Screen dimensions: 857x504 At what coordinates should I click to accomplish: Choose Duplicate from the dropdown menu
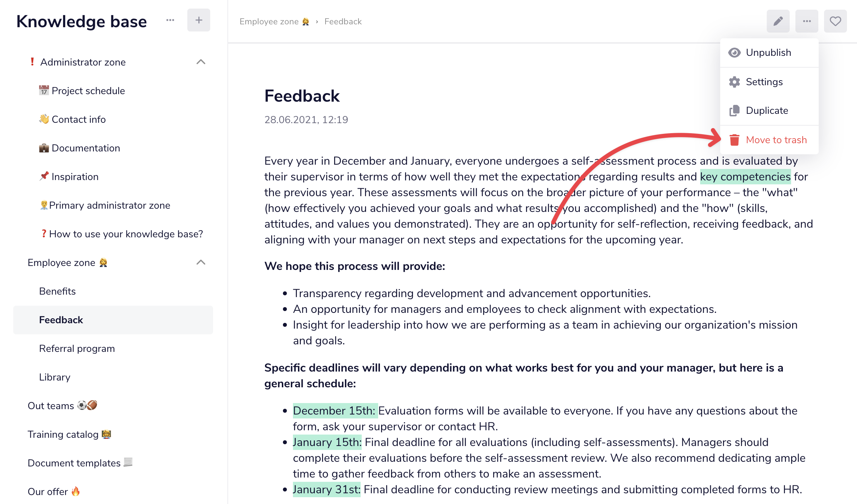tap(769, 111)
